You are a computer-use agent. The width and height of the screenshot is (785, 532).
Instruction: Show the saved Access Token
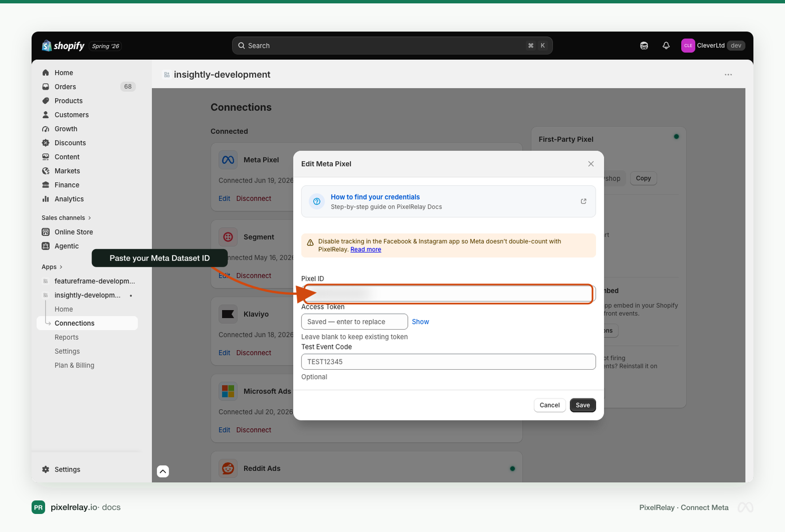[420, 322]
